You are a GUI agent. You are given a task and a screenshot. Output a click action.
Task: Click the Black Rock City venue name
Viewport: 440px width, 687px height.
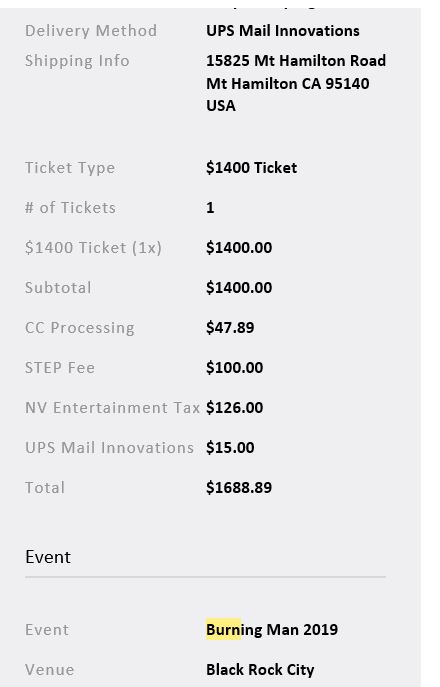click(260, 669)
